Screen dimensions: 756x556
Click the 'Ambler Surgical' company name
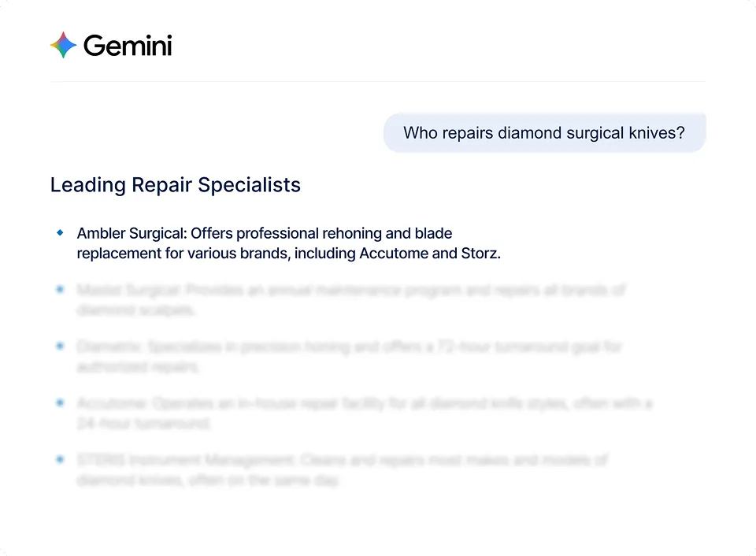tap(130, 233)
